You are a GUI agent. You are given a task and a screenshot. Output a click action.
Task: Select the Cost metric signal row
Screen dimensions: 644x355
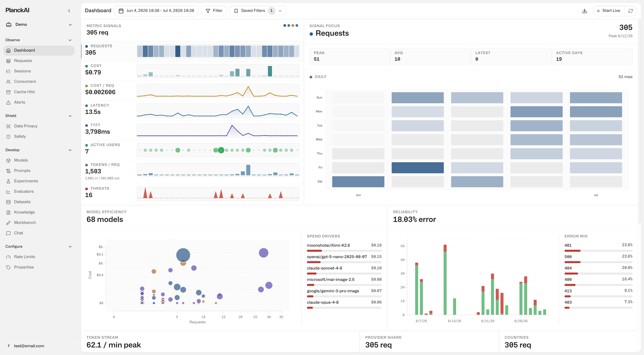[192, 71]
